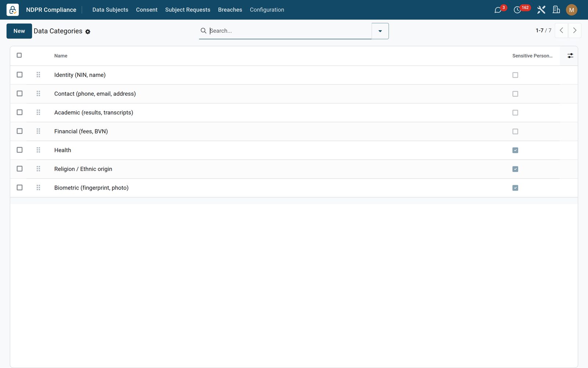Screen dimensions: 588x368
Task: Open the conversations icon with 3 badge
Action: tap(498, 10)
